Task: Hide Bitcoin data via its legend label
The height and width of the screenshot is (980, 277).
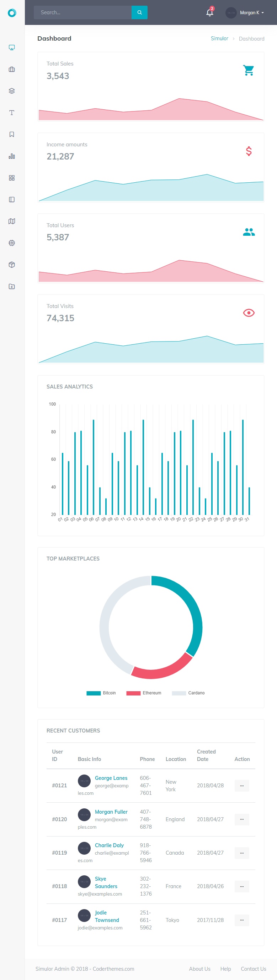Action: pos(101,693)
